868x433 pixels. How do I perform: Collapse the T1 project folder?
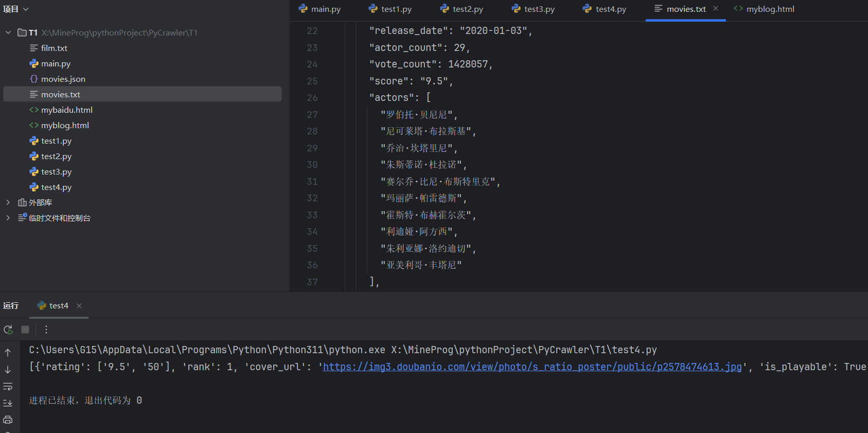coord(8,32)
